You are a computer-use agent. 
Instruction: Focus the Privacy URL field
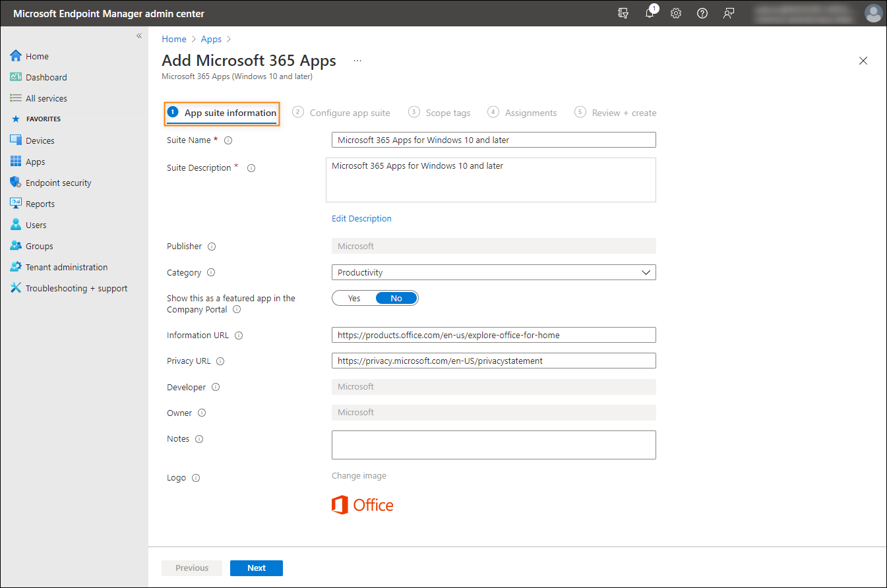(x=493, y=361)
